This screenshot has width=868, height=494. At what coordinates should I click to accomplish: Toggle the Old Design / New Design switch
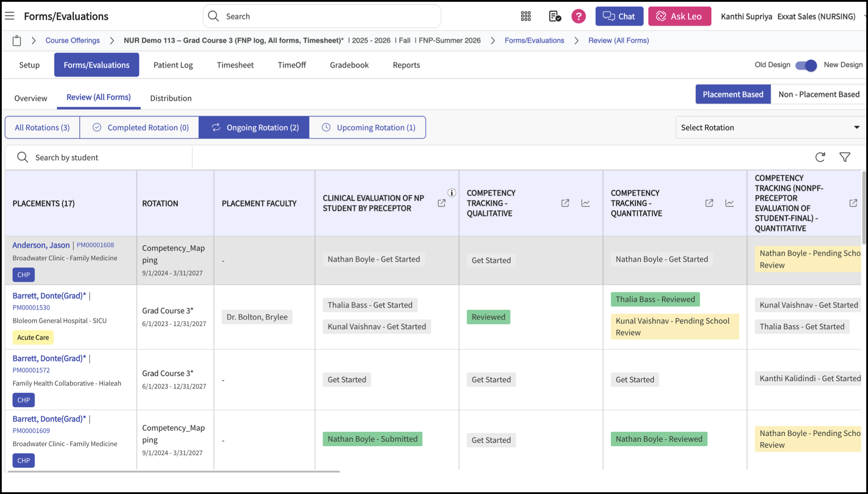tap(806, 65)
